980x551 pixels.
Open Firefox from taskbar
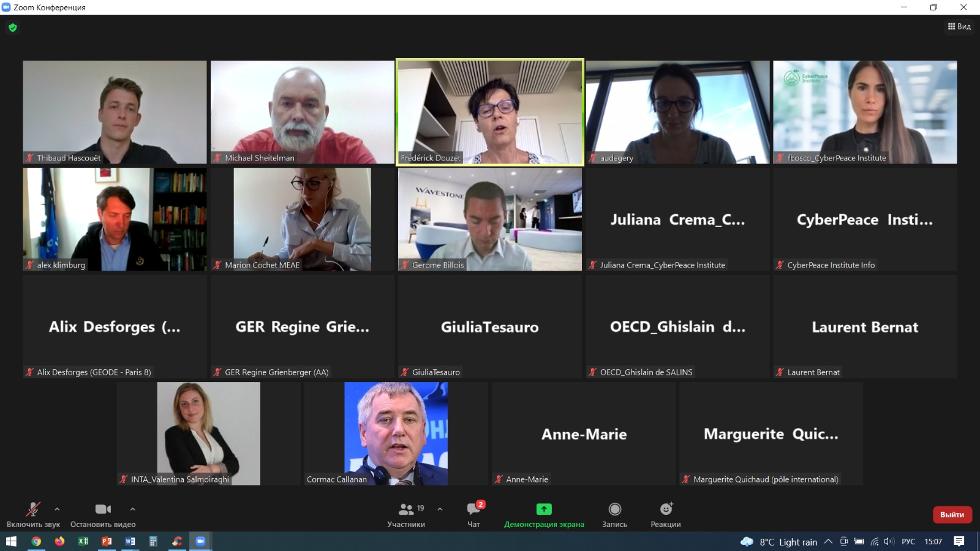[x=59, y=541]
